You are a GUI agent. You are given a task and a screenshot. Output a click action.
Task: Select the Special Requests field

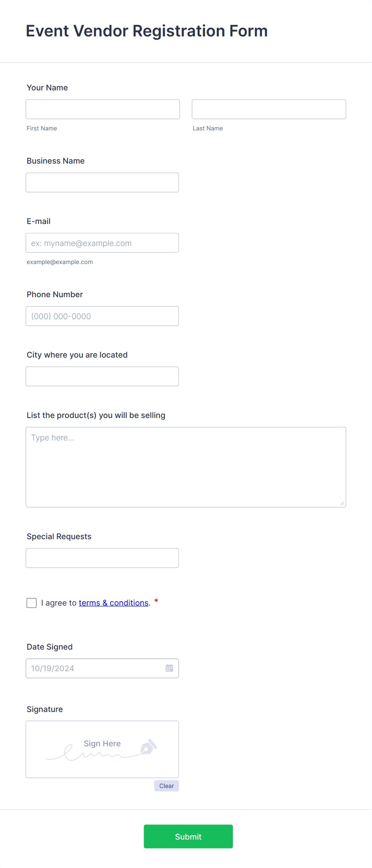coord(102,558)
